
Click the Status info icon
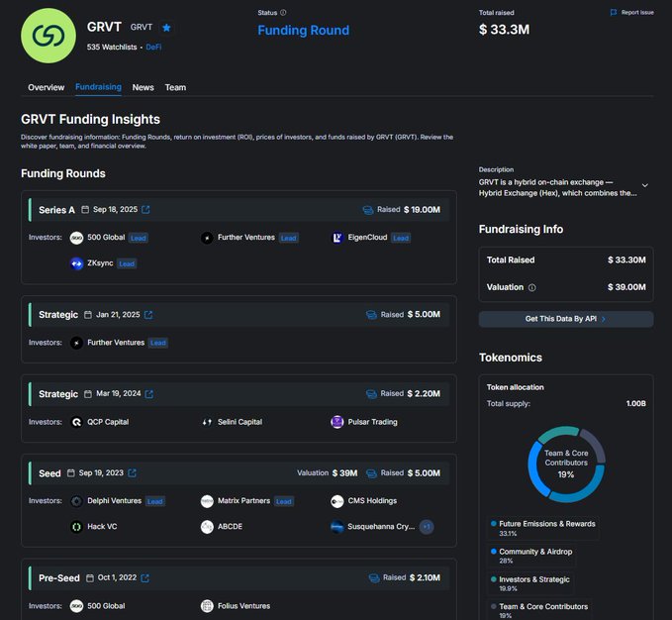pyautogui.click(x=283, y=13)
